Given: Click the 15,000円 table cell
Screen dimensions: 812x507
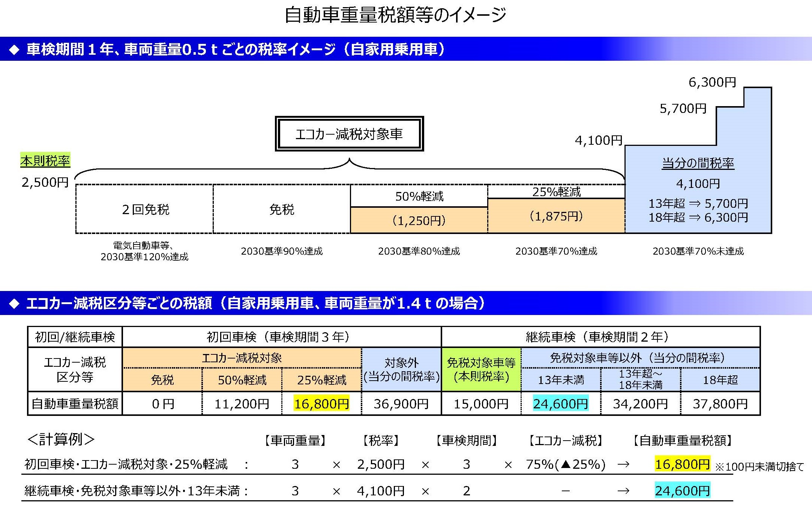Looking at the screenshot, I should click(481, 403).
